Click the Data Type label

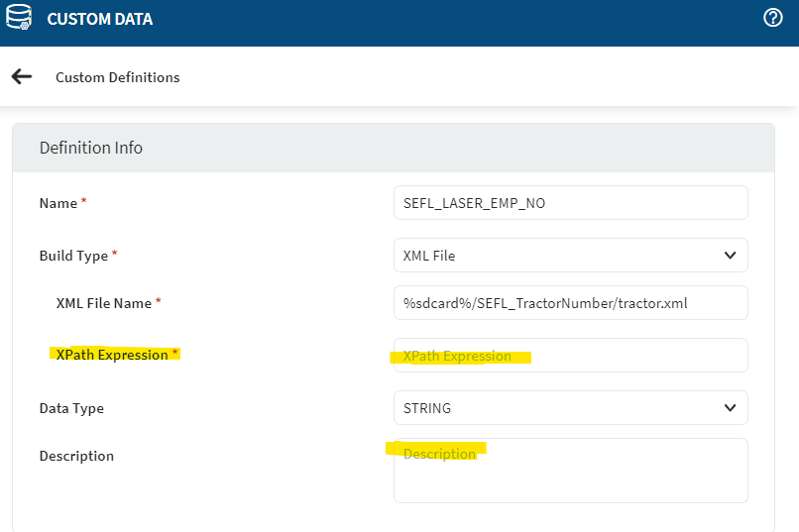(71, 408)
